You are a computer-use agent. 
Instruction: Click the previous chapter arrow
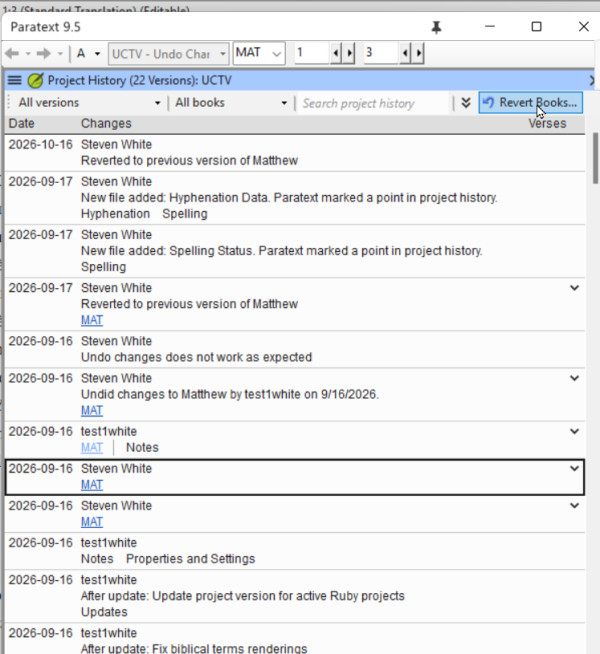tap(336, 53)
